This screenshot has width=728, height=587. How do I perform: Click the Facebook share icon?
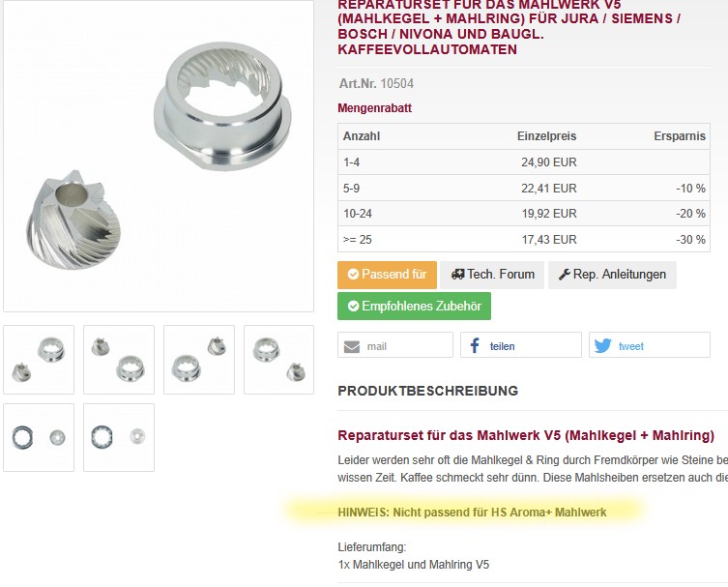pos(475,345)
